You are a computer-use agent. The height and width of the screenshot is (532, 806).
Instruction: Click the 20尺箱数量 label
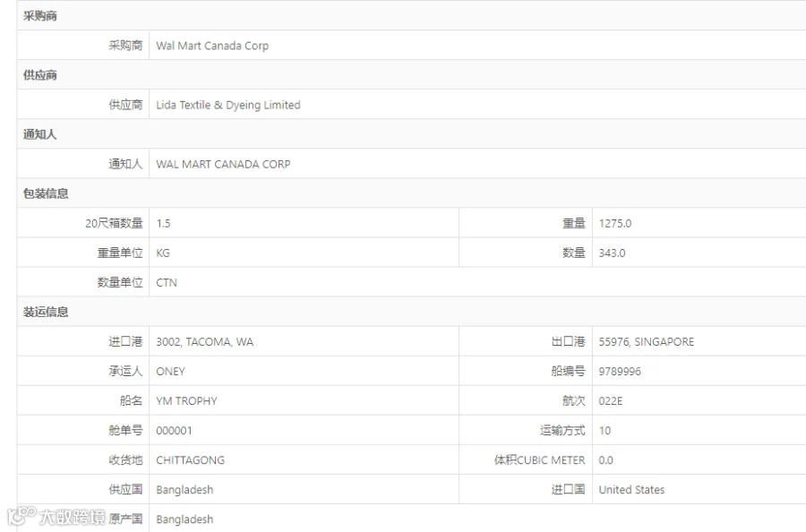pos(114,223)
